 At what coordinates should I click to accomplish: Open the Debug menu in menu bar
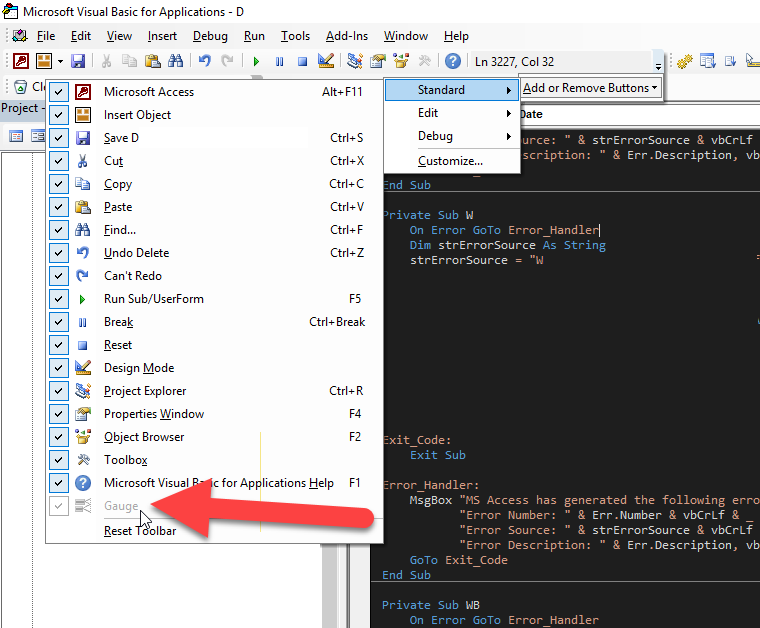tap(210, 36)
